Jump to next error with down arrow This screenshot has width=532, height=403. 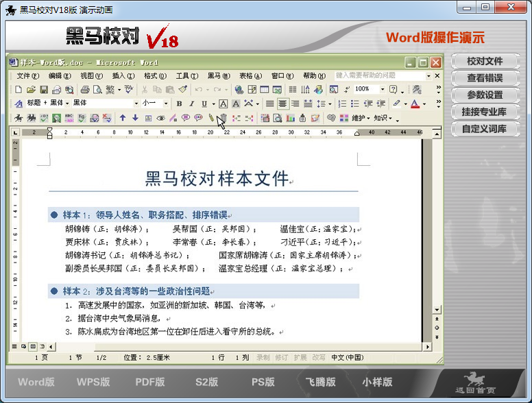click(x=135, y=118)
